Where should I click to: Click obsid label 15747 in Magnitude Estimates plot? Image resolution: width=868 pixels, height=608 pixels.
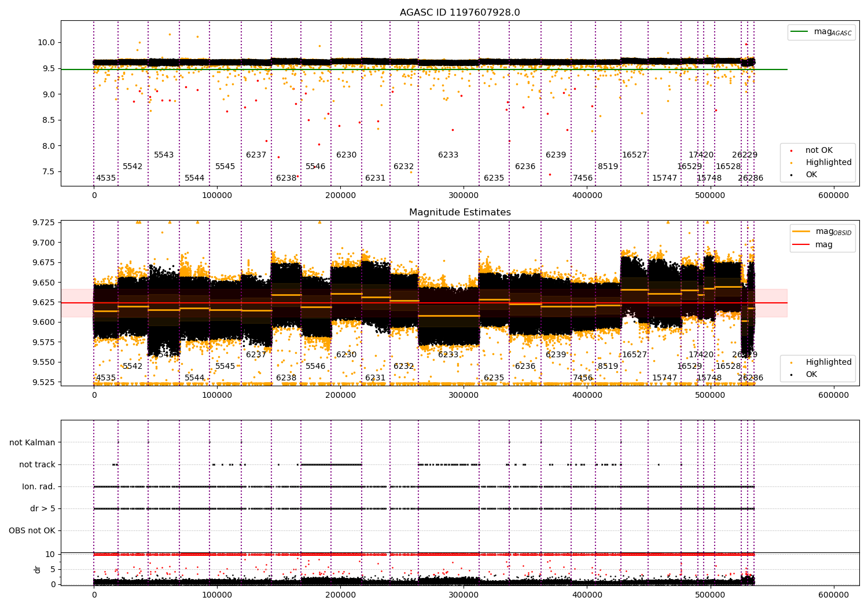coord(665,378)
